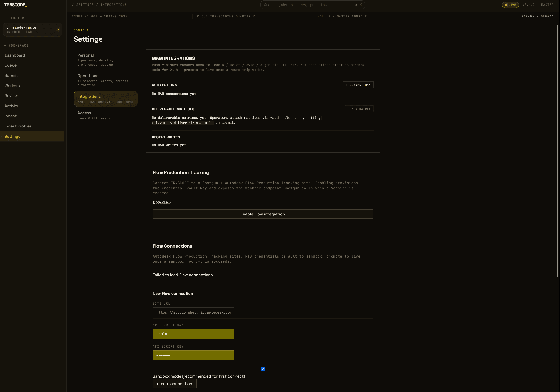This screenshot has width=560, height=392.
Task: Click the 'FAFAFA · 0A0A0A' text
Action: coord(537,16)
